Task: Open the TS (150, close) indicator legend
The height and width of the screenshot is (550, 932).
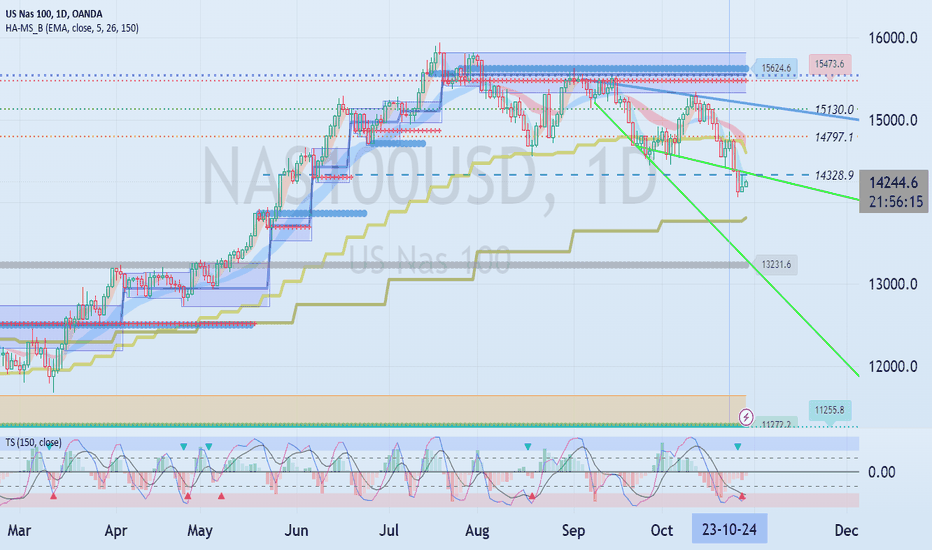Action: [x=33, y=442]
